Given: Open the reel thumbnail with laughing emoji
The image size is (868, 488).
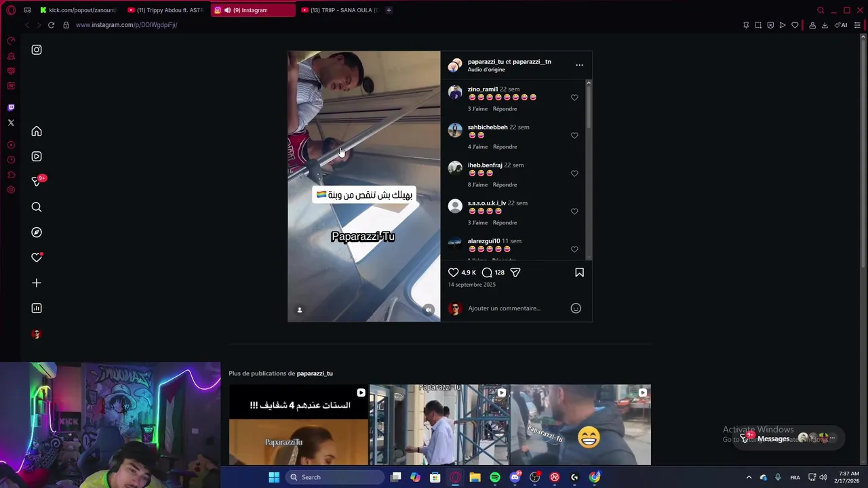Looking at the screenshot, I should 580,425.
